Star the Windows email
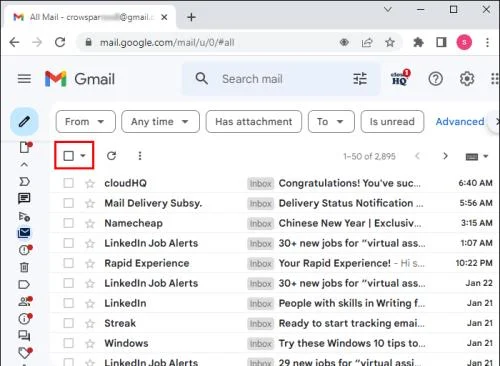This screenshot has height=366, width=500. (x=90, y=343)
